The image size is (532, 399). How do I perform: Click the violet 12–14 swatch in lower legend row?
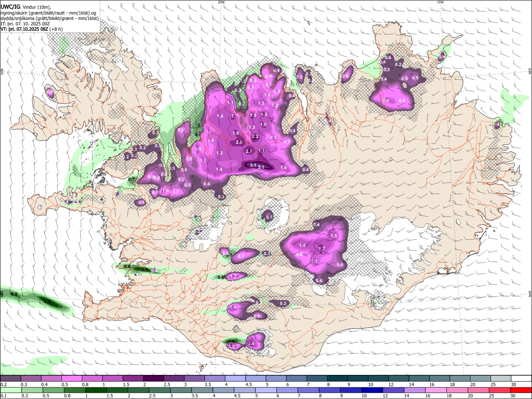point(393,390)
